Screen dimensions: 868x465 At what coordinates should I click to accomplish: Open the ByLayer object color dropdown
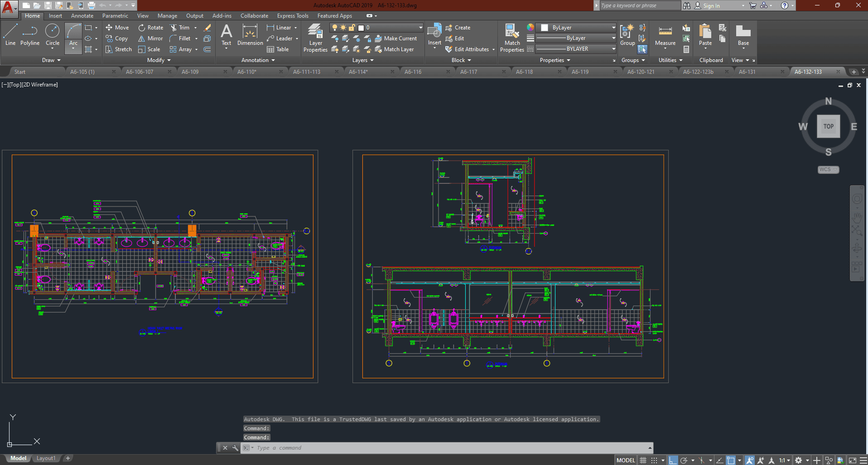click(613, 28)
